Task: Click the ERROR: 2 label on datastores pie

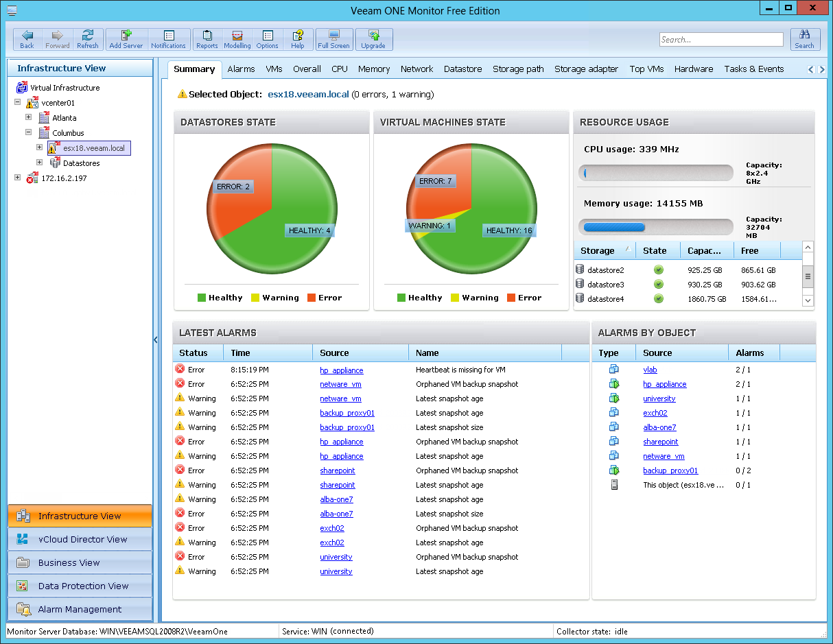Action: (x=233, y=187)
